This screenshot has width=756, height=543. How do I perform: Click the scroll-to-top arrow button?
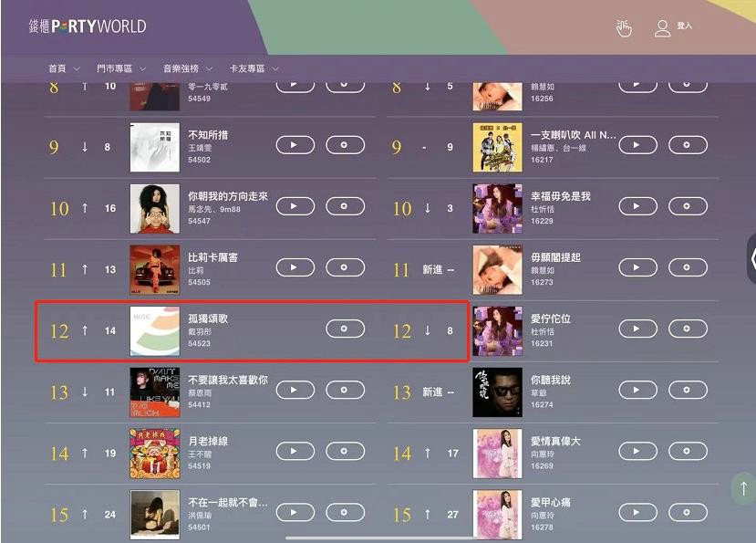[744, 488]
